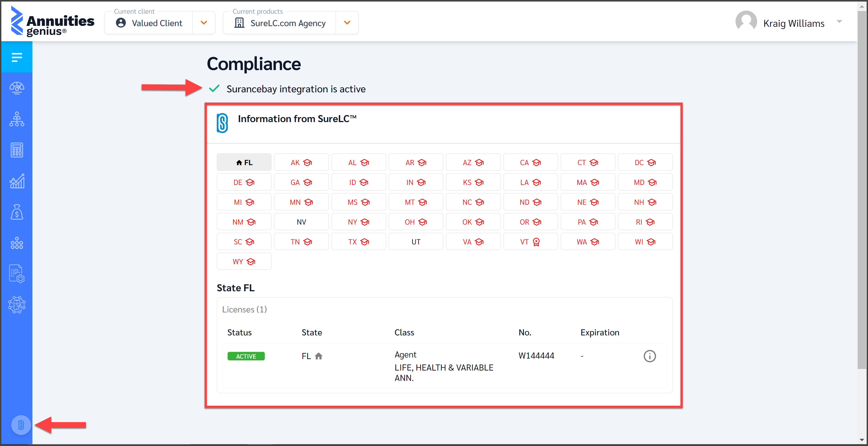Screen dimensions: 868x446
Task: Select the AK state tab
Action: [301, 162]
